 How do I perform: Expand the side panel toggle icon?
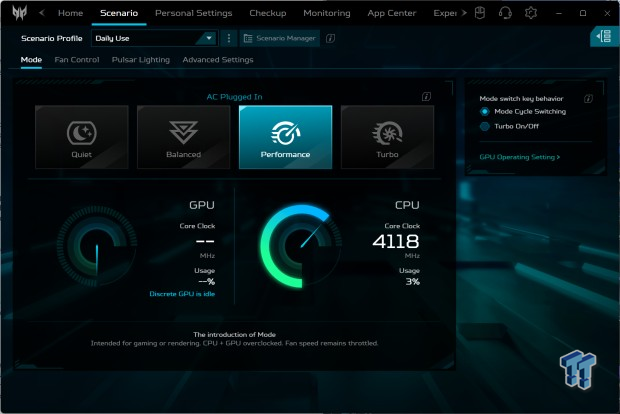click(x=604, y=37)
